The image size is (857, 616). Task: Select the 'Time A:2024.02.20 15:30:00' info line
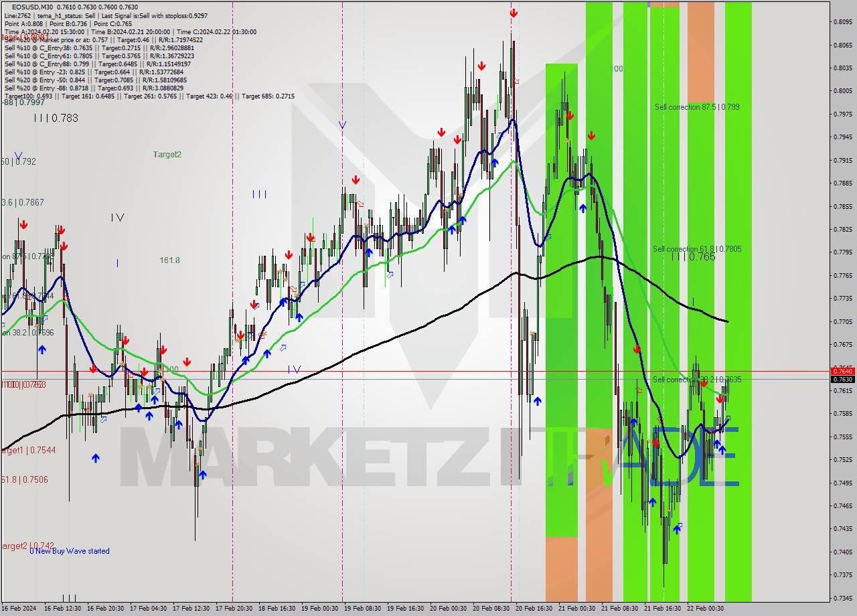click(x=130, y=31)
